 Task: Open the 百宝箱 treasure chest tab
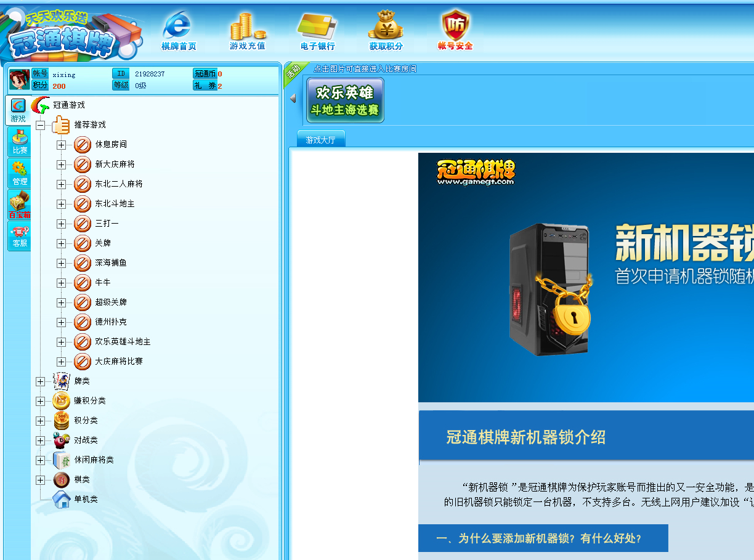tap(19, 205)
